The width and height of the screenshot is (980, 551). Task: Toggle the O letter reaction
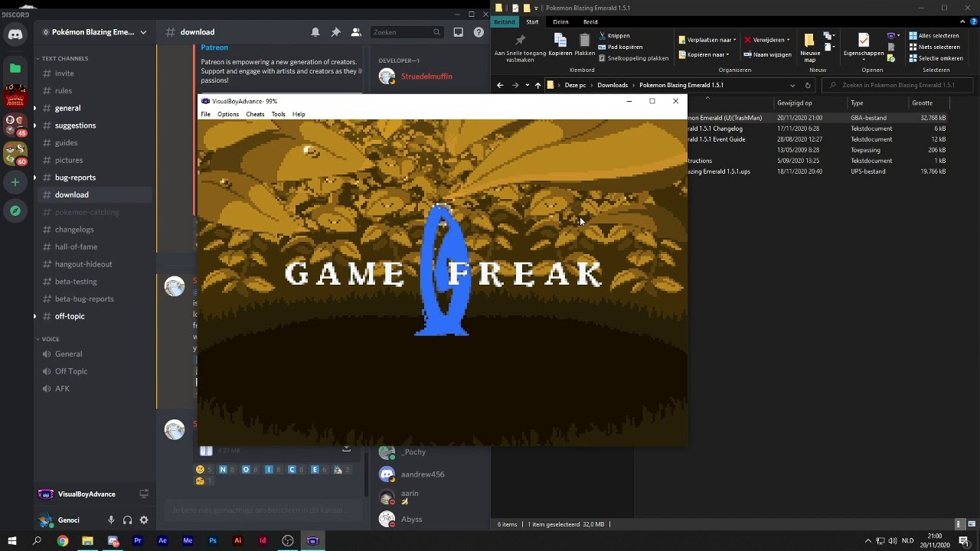click(x=250, y=469)
